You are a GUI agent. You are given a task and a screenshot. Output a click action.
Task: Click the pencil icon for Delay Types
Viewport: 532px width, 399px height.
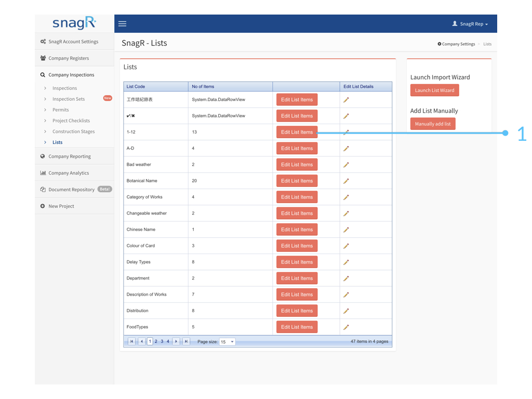click(x=346, y=262)
